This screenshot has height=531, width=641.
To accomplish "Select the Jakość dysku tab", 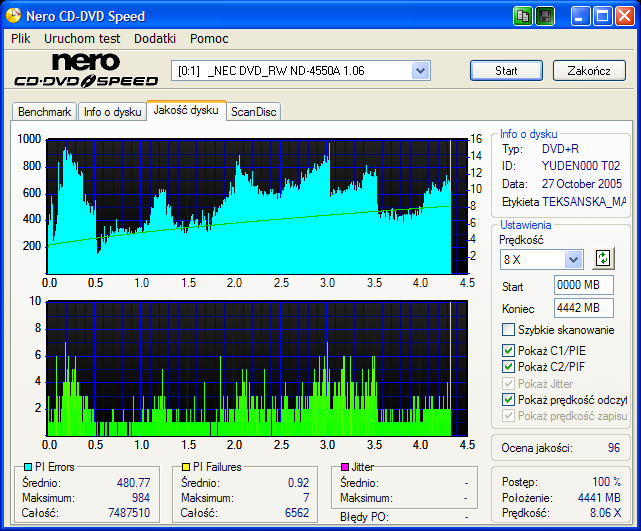I will point(186,110).
